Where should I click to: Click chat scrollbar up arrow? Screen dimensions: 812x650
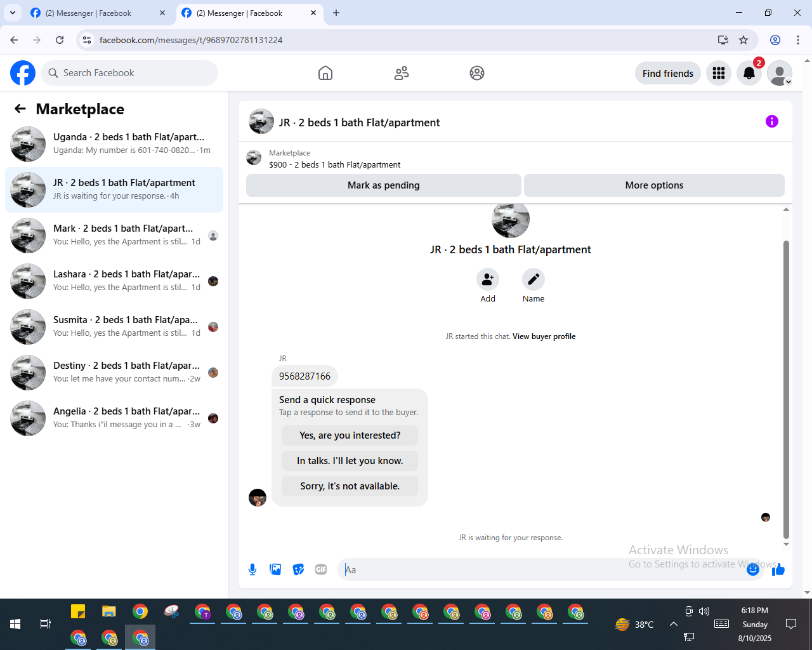coord(787,209)
